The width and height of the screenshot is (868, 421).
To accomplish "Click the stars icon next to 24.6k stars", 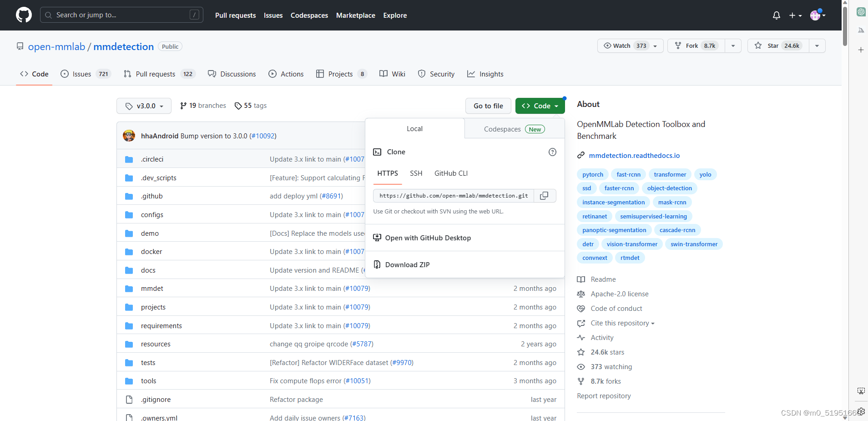I will pos(581,352).
